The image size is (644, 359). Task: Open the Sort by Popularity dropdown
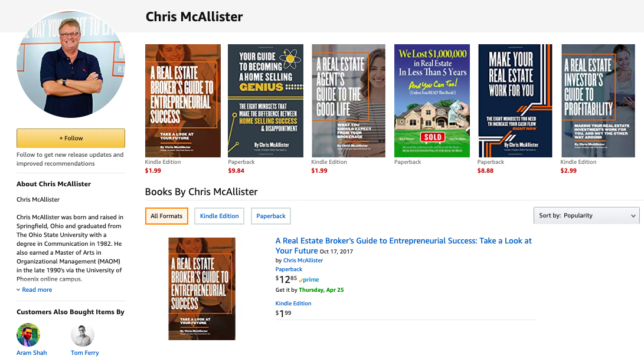coord(587,215)
